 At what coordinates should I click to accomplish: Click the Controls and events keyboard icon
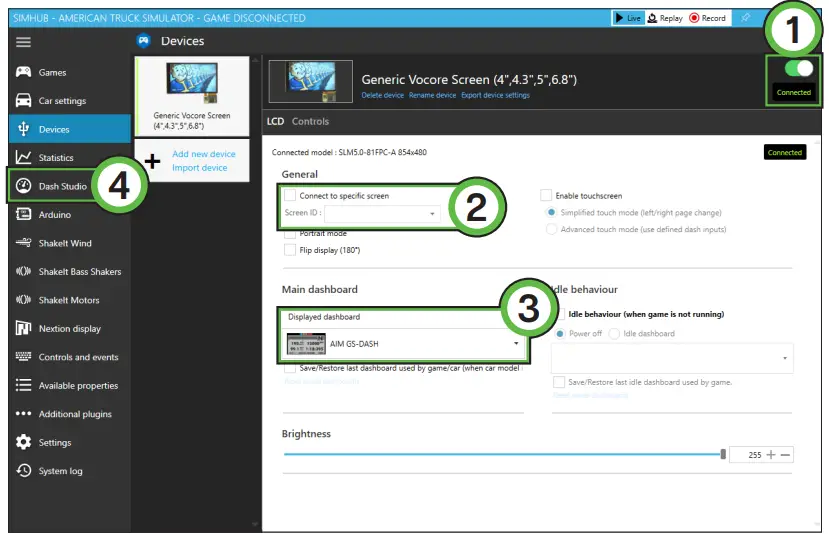[23, 356]
